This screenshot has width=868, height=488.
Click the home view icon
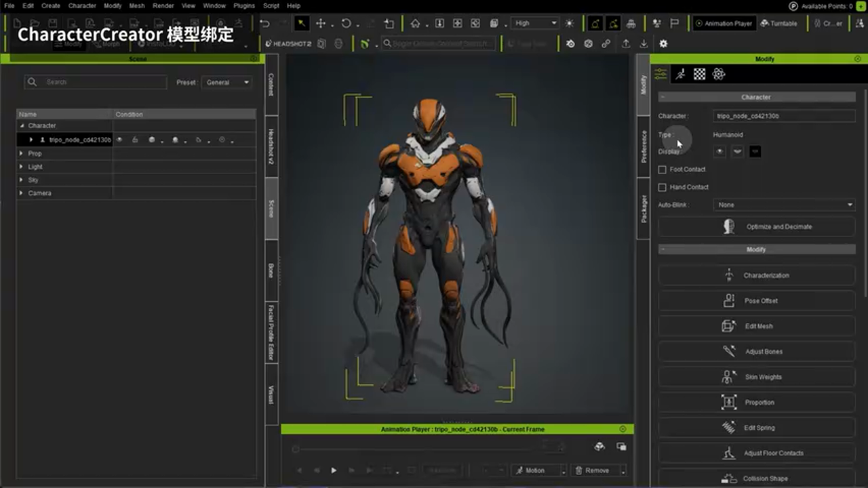coord(415,24)
